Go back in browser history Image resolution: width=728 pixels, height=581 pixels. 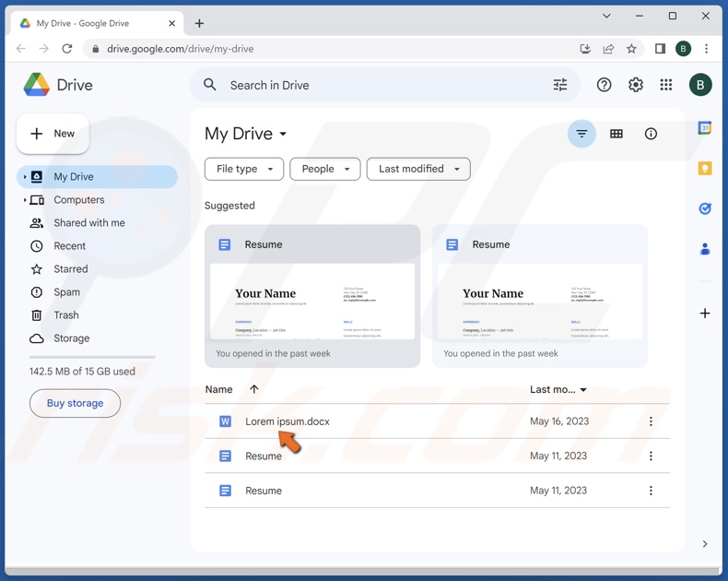coord(21,49)
